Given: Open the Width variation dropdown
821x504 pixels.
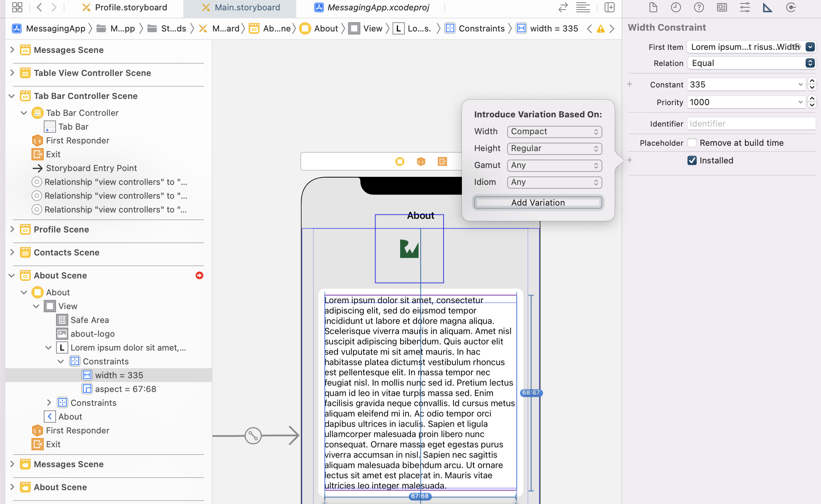Looking at the screenshot, I should (x=554, y=132).
